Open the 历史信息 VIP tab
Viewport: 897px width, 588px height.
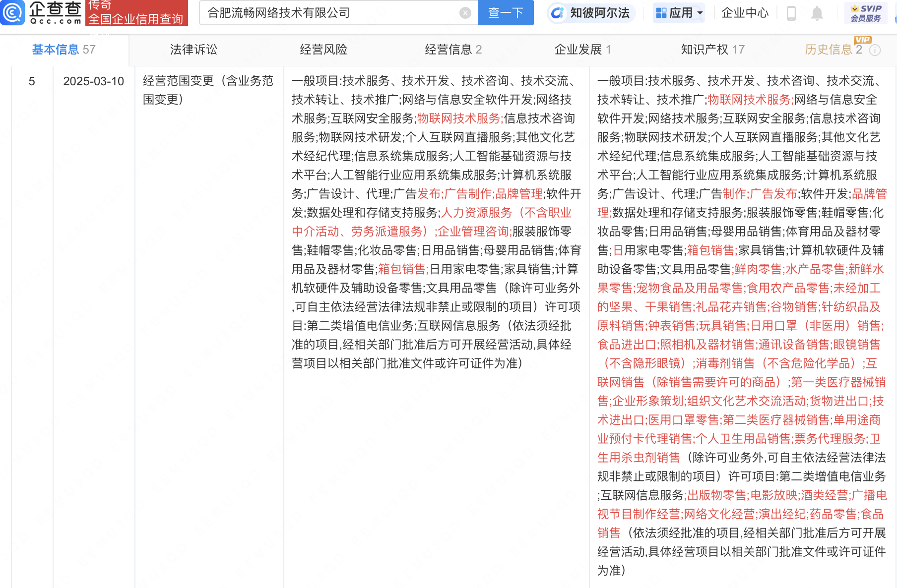click(x=833, y=50)
